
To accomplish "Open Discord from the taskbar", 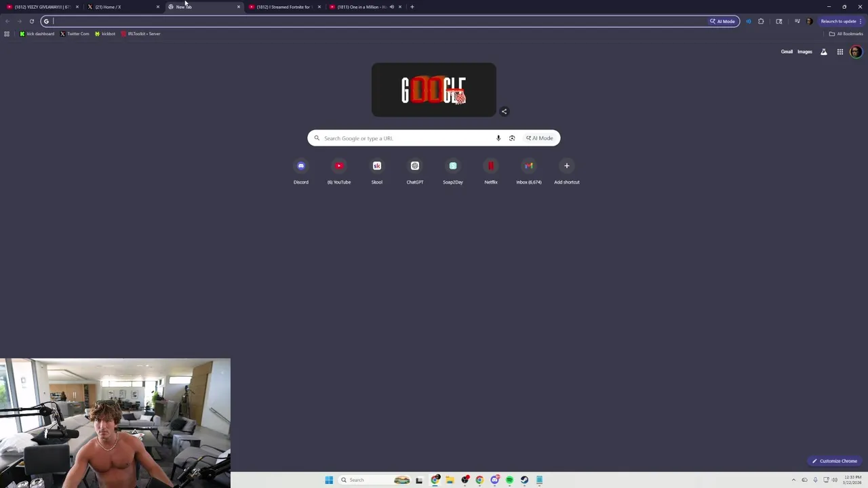I will click(494, 480).
